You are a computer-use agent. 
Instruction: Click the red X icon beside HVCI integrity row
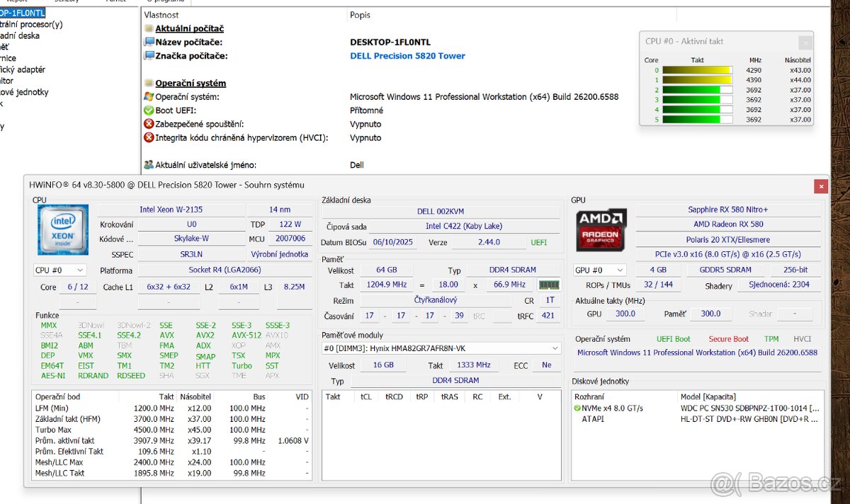tap(149, 138)
